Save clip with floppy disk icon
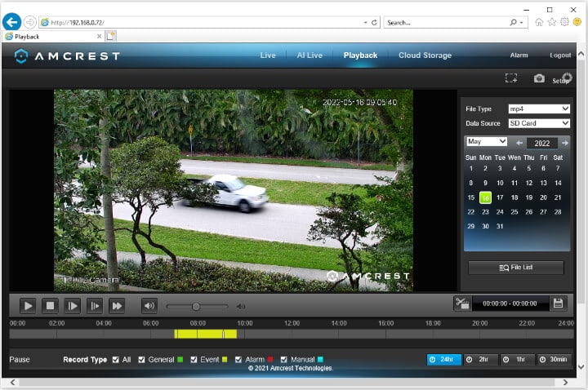This screenshot has width=588, height=390. click(x=559, y=304)
